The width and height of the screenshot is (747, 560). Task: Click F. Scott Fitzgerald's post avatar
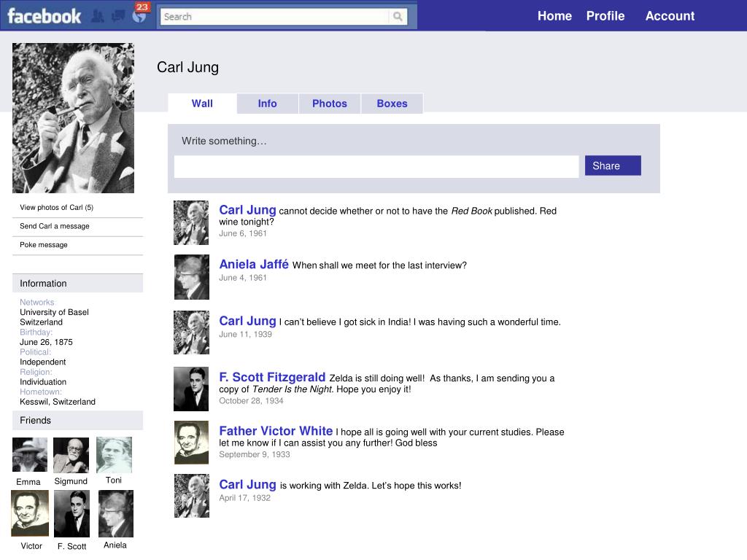click(x=191, y=389)
